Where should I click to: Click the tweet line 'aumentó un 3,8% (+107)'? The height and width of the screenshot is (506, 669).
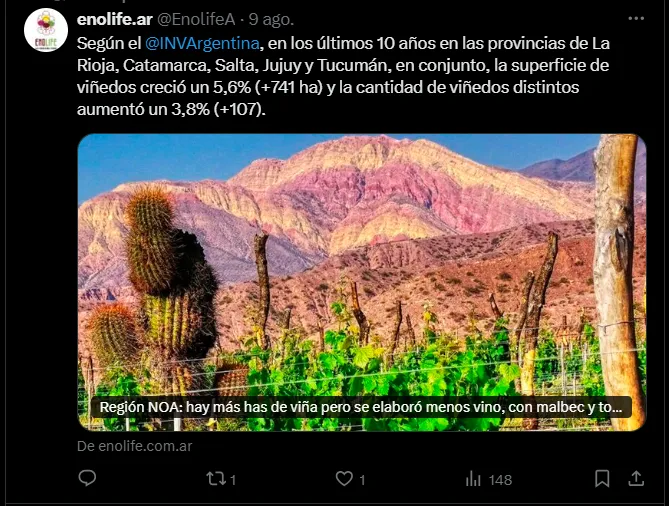171,109
